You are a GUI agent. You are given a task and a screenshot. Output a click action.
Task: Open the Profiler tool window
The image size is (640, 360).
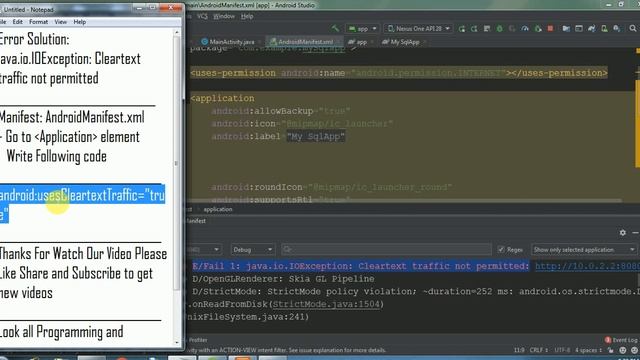(x=198, y=340)
